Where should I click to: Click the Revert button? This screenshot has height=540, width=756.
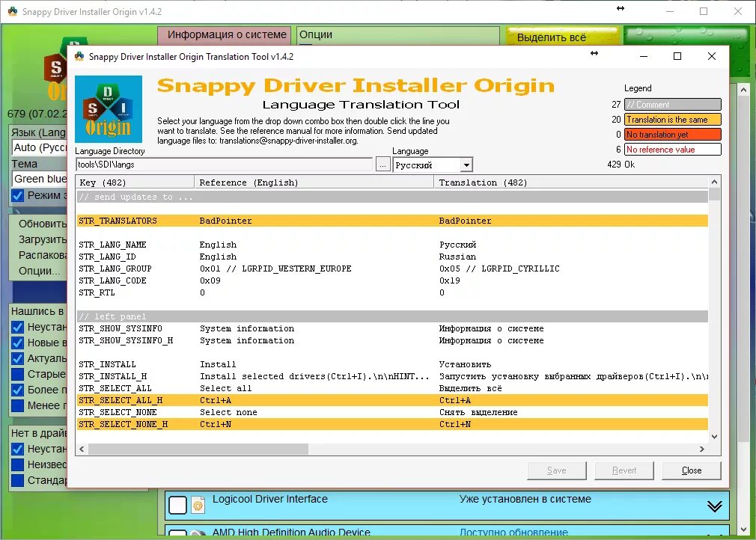pyautogui.click(x=624, y=470)
